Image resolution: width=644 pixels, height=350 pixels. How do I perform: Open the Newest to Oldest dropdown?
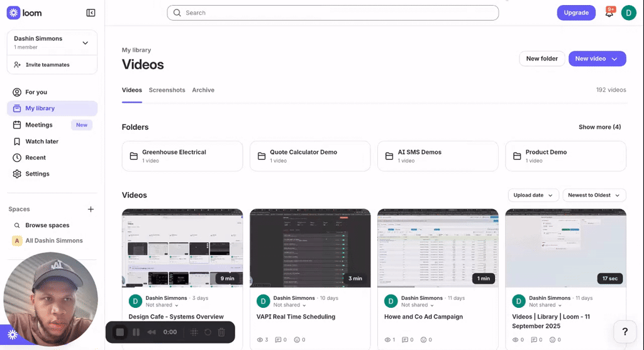(x=594, y=195)
